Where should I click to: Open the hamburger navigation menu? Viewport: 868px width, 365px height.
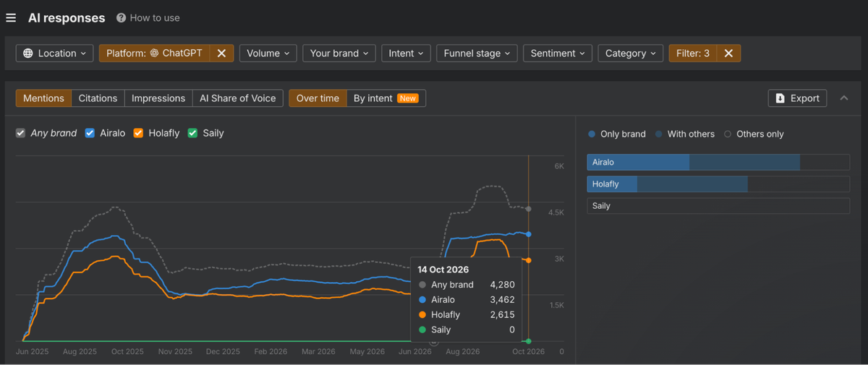point(11,18)
